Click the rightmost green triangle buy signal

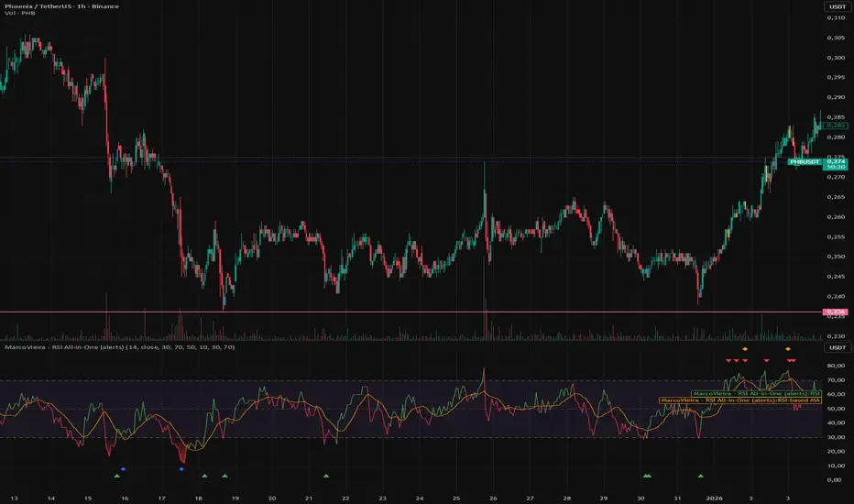(701, 476)
